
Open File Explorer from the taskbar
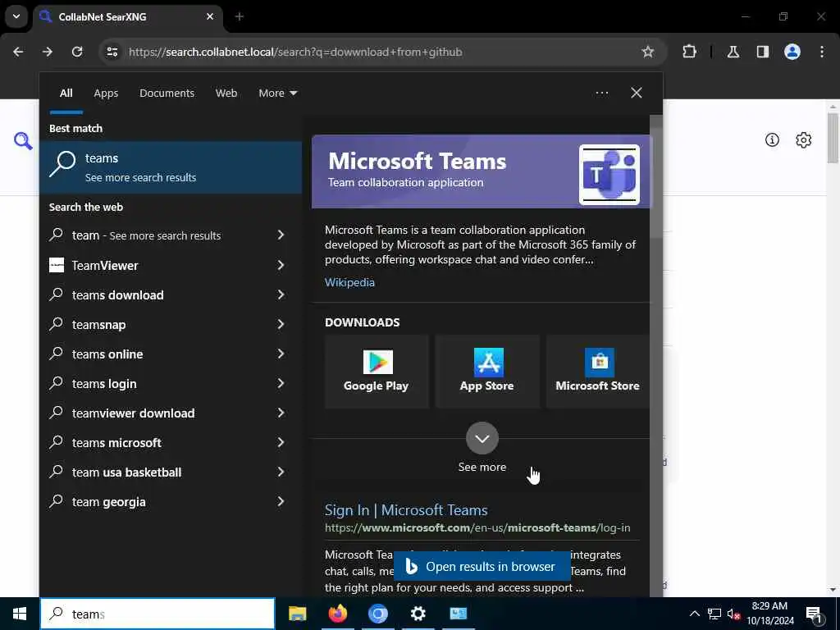coord(297,614)
